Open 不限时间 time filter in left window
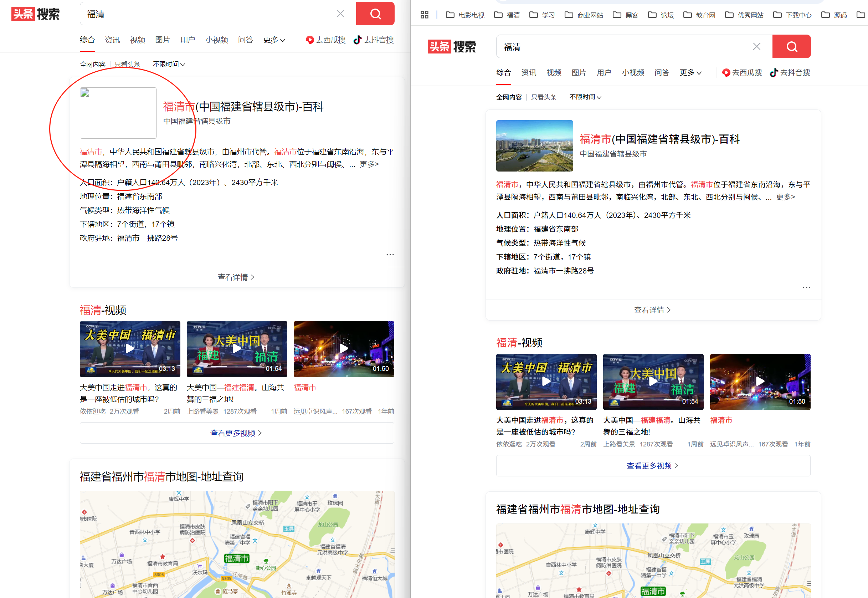Image resolution: width=868 pixels, height=598 pixels. 169,64
